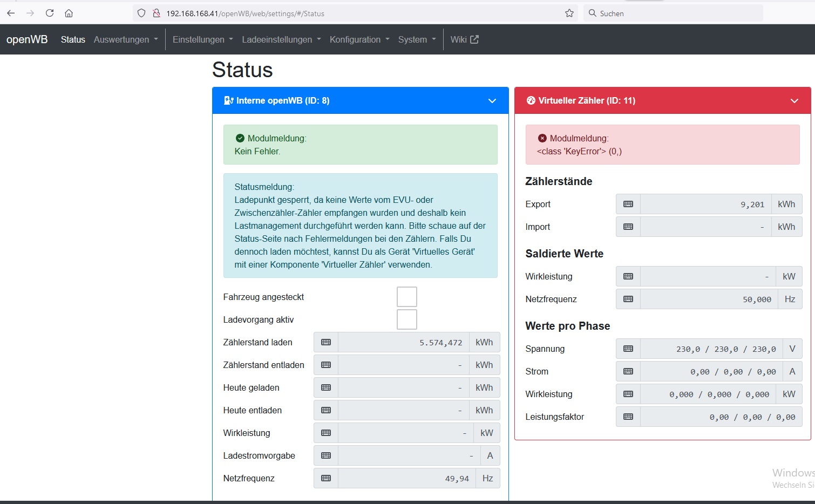Click the Netzfrequenz value 49,94 field
This screenshot has height=504, width=815.
click(x=406, y=478)
